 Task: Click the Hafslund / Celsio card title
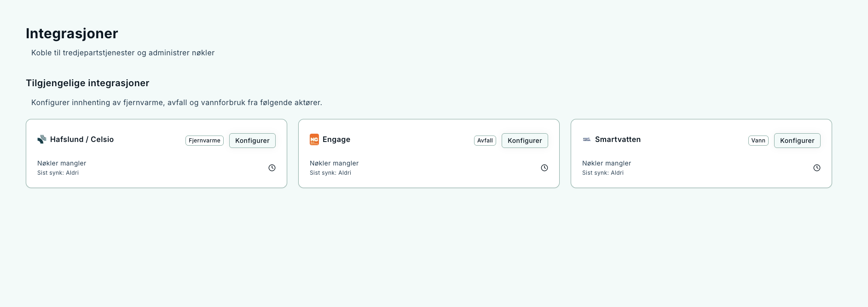(x=82, y=139)
